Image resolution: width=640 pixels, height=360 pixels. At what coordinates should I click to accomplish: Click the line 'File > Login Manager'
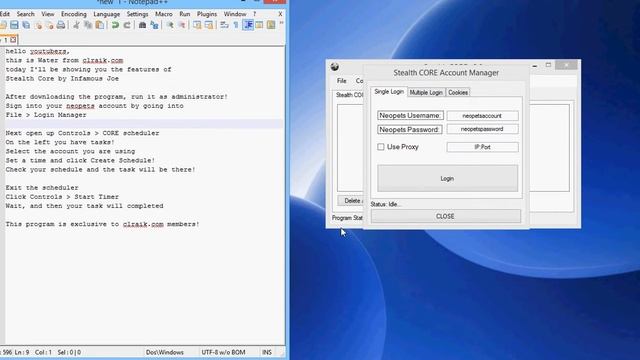point(46,115)
